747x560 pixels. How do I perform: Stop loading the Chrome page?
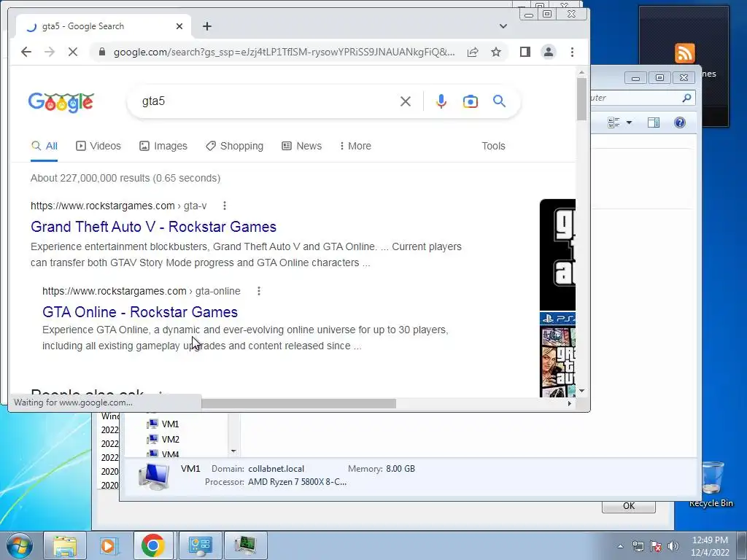[72, 52]
